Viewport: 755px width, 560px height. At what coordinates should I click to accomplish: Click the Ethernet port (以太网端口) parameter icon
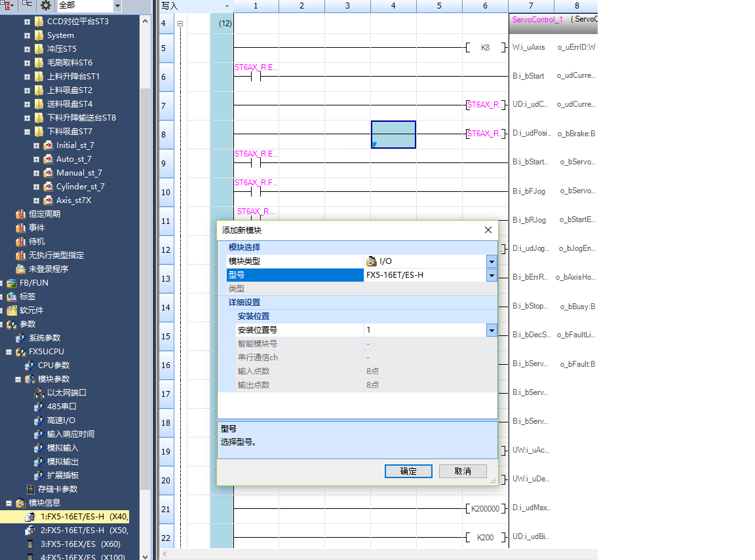[x=39, y=393]
